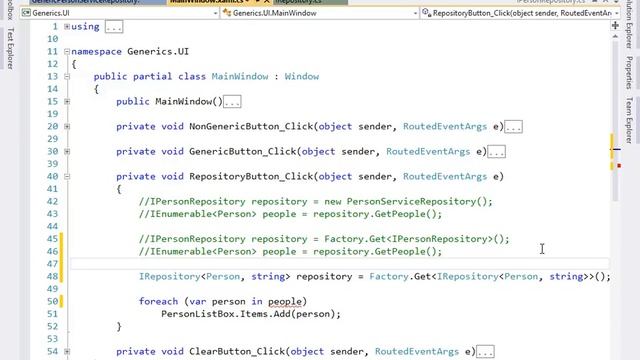
Task: Open the Generics.UI.MainWindow type dropdown
Action: tap(320, 13)
